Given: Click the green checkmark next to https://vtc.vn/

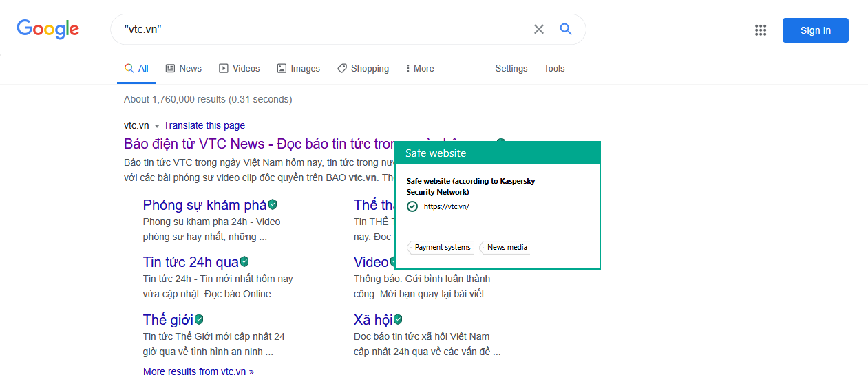Looking at the screenshot, I should coord(412,206).
